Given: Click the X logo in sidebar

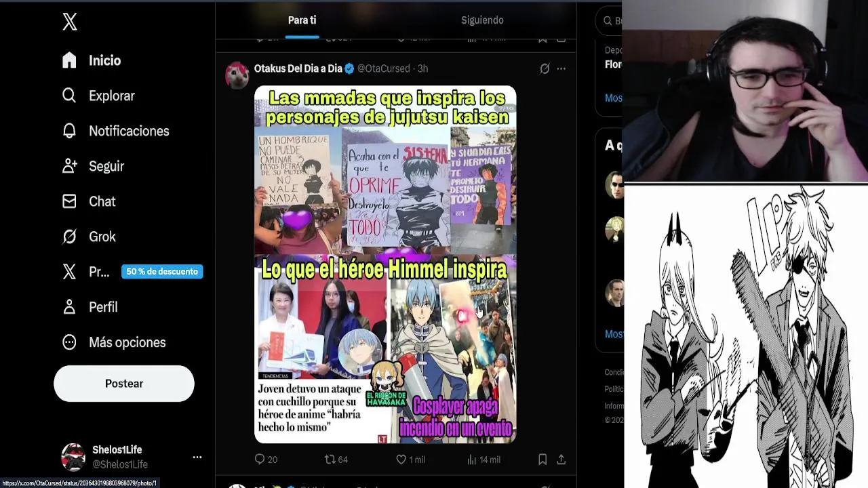Looking at the screenshot, I should [70, 22].
